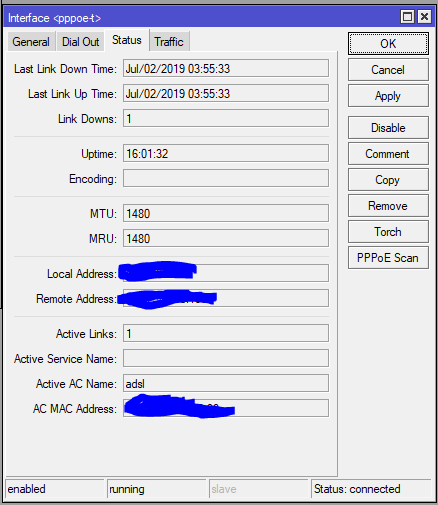Click the 'AC MAC Address:' label

75,409
